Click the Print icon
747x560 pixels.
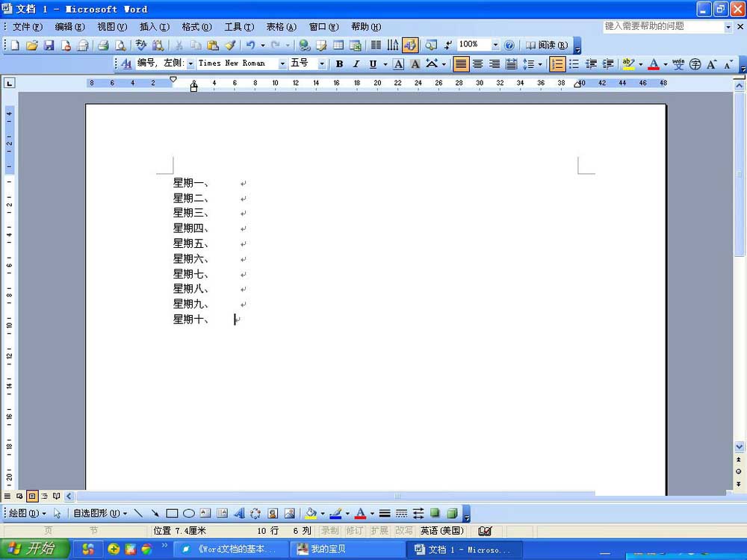103,46
